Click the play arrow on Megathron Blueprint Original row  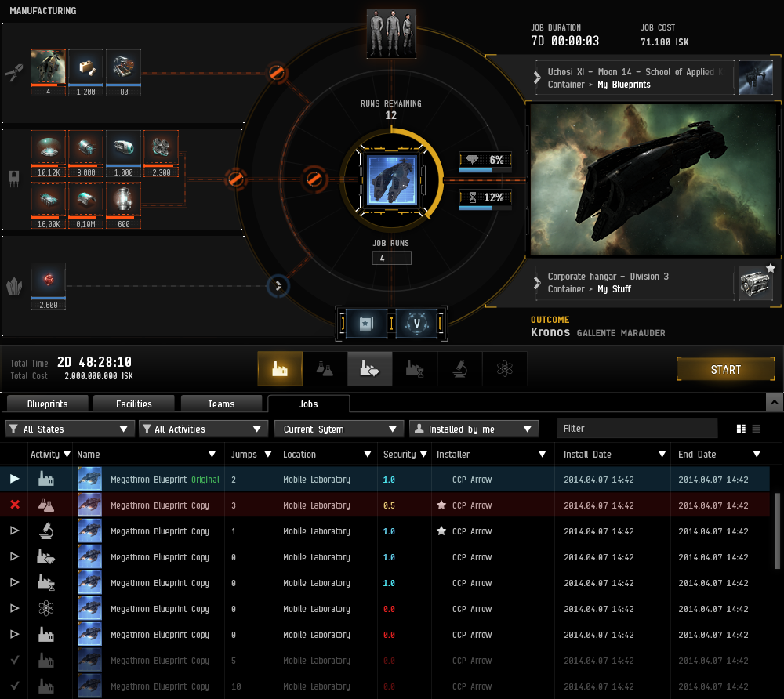coord(14,479)
